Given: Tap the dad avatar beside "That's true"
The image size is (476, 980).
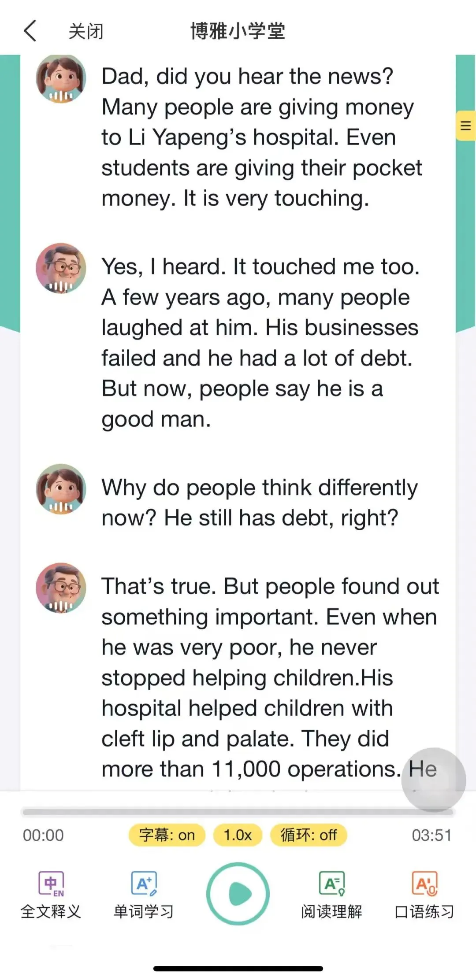Looking at the screenshot, I should tap(61, 588).
